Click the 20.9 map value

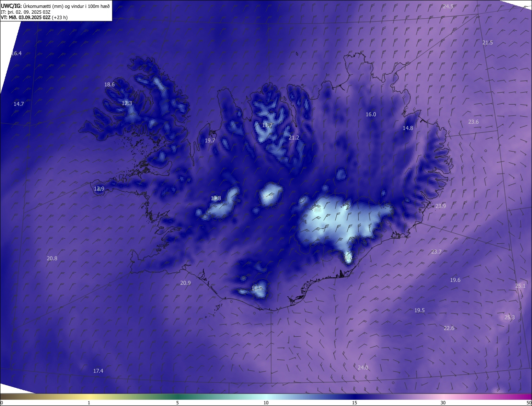pyautogui.click(x=185, y=283)
